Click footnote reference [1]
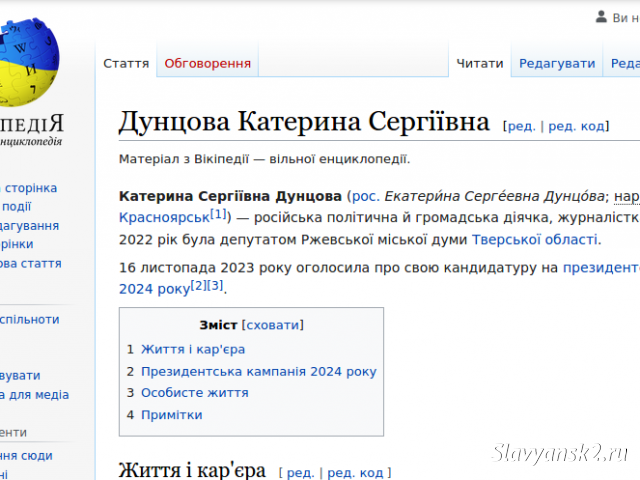This screenshot has height=480, width=640. (x=218, y=214)
